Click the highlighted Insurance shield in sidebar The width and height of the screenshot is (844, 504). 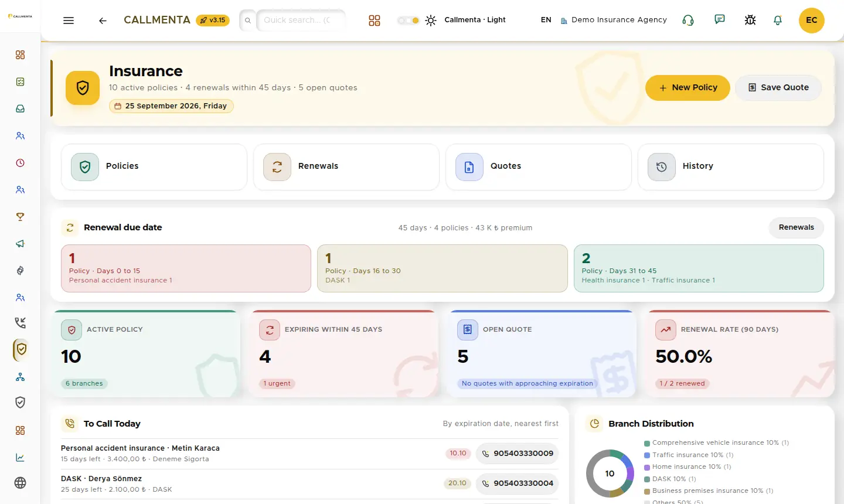[21, 350]
